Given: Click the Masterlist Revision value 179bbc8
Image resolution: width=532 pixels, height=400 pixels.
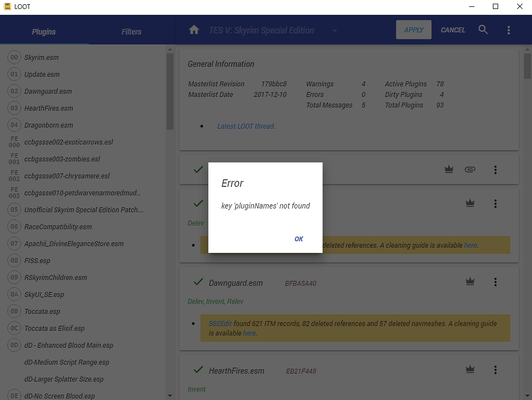Looking at the screenshot, I should click(x=274, y=84).
